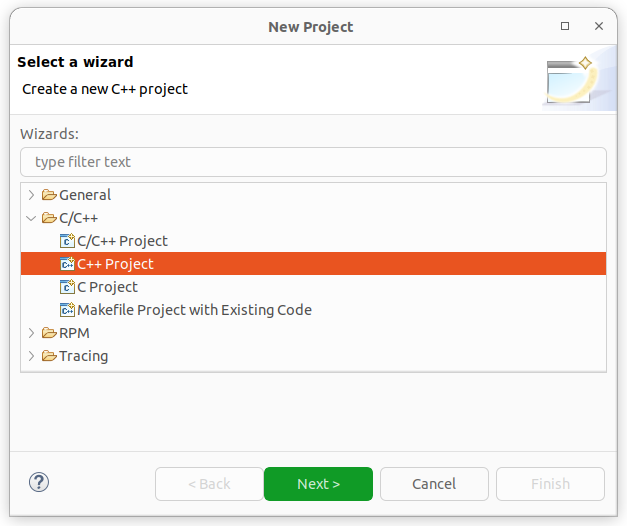This screenshot has height=526, width=627.
Task: Click the Tracing folder icon
Action: click(49, 356)
